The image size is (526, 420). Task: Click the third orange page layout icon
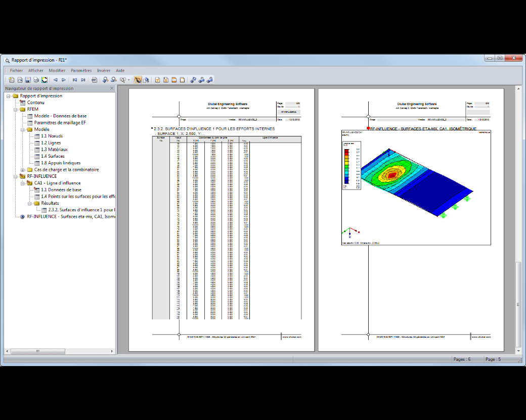click(x=174, y=80)
